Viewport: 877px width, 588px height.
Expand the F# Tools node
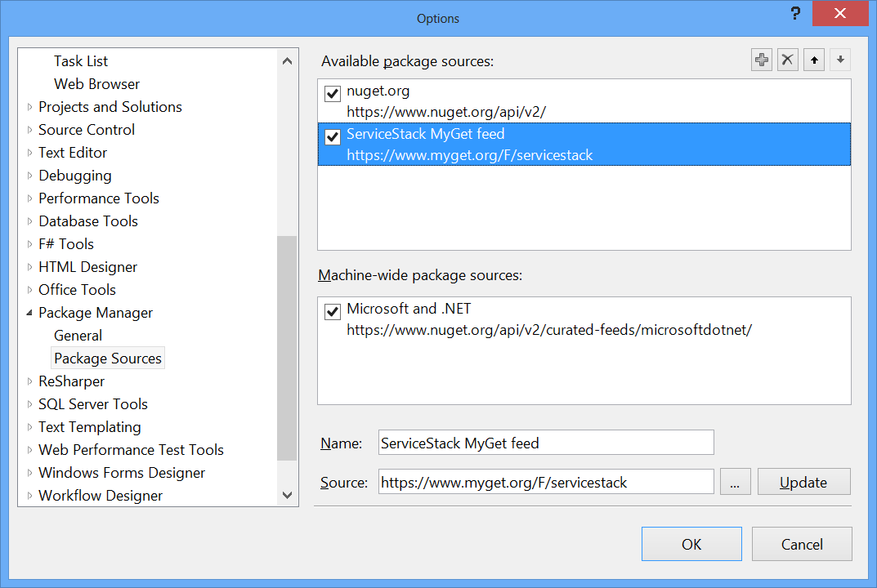click(x=29, y=244)
